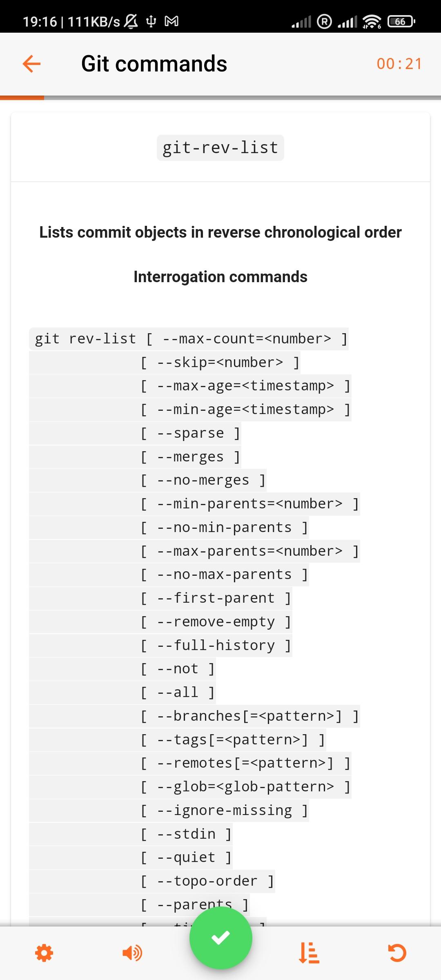Tap the --glob=<glob-pattern> line
The width and height of the screenshot is (441, 980).
(245, 787)
